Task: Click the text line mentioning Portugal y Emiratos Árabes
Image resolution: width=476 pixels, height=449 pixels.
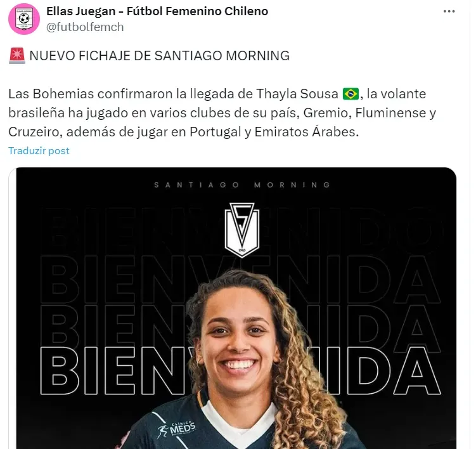Action: (x=183, y=132)
